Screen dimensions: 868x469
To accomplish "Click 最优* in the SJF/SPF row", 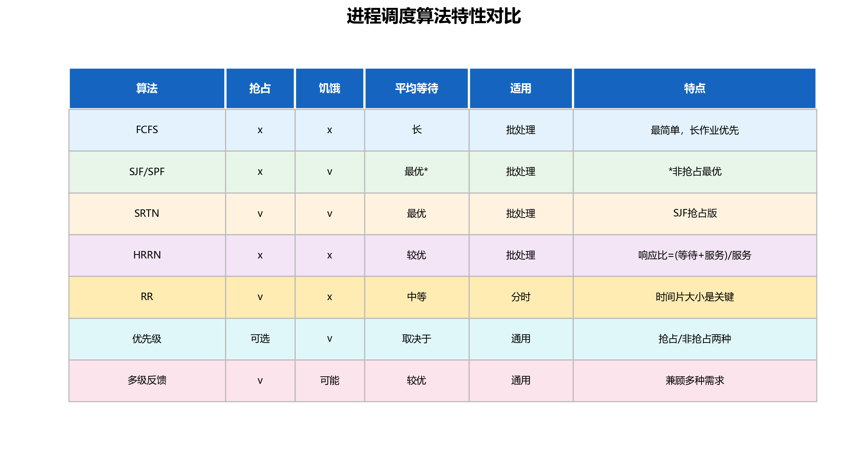I will click(x=417, y=172).
